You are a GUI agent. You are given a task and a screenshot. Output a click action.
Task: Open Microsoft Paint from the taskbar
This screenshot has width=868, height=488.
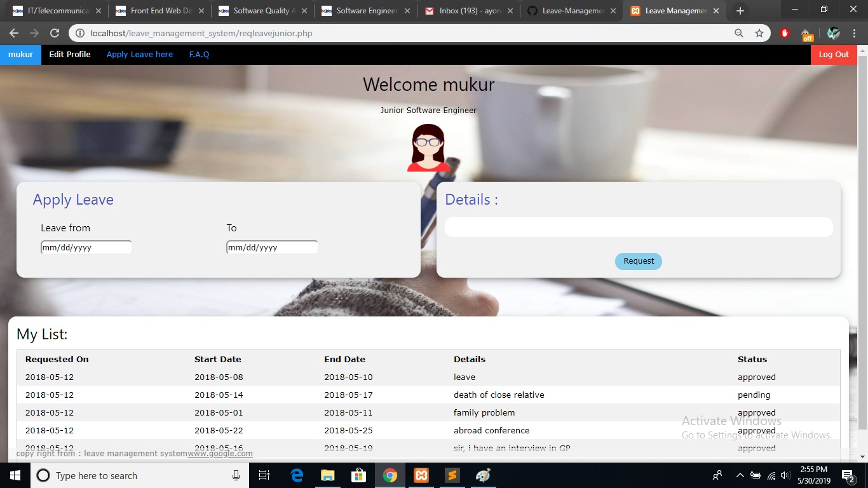(x=483, y=475)
